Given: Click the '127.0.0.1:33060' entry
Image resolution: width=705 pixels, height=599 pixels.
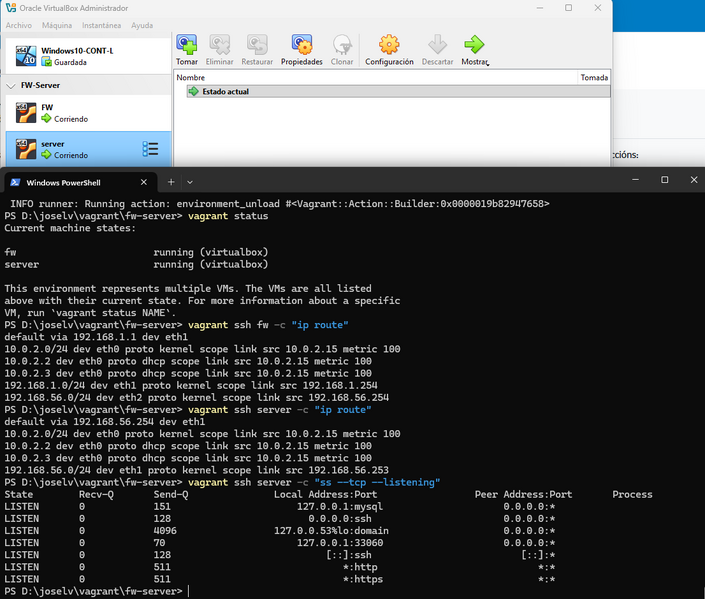Looking at the screenshot, I should click(340, 543).
